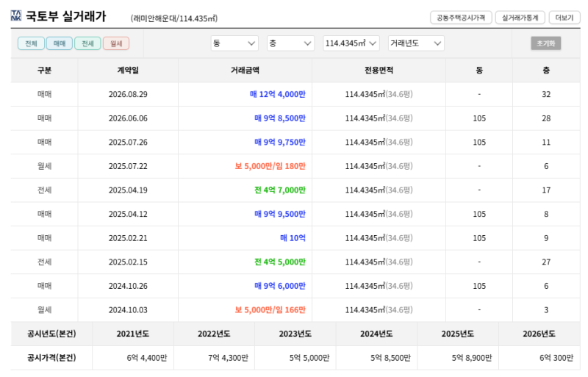This screenshot has width=588, height=377.
Task: Click the 층 column header
Action: point(546,70)
